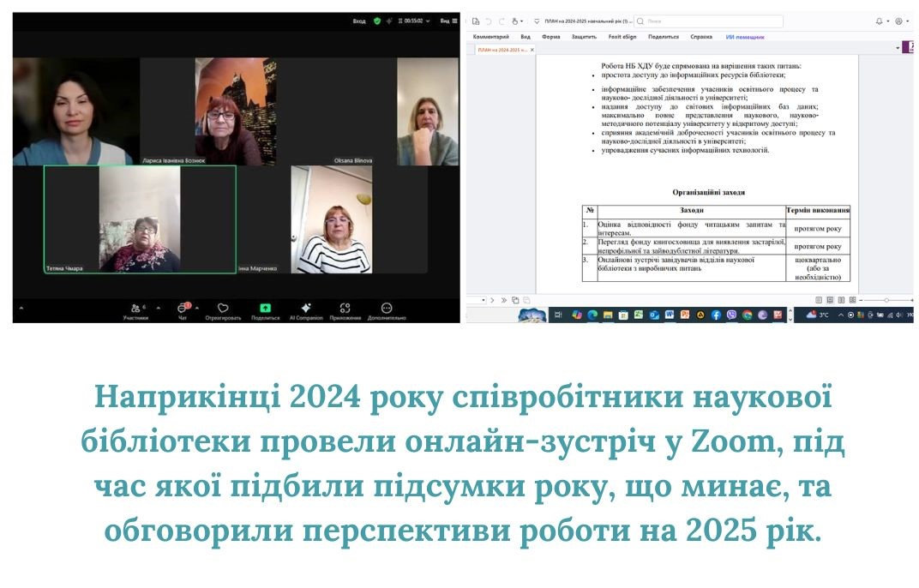
Task: Click the previous view icon in Foxit status bar
Action: [x=515, y=300]
